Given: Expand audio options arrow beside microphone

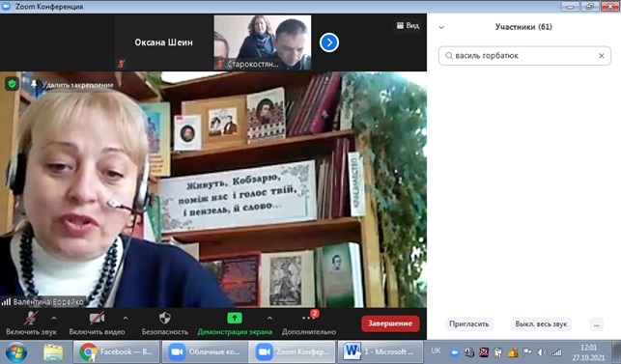Looking at the screenshot, I should click(54, 318).
